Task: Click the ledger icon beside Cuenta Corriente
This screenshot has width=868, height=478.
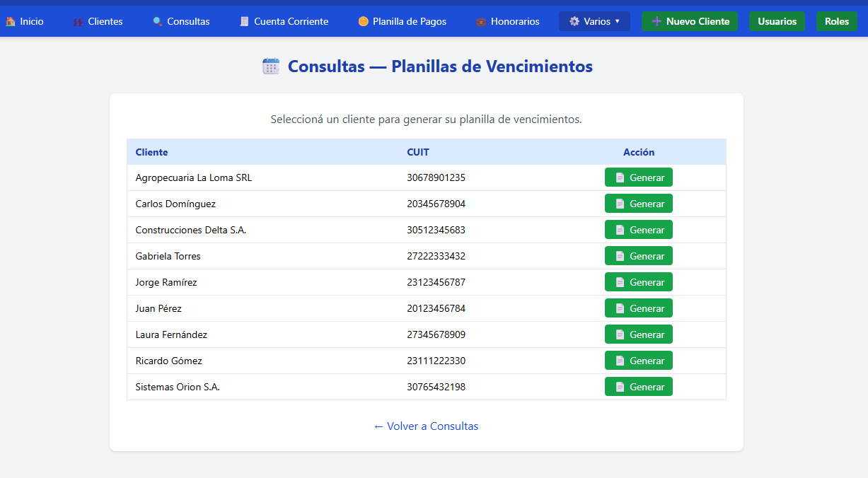Action: 245,21
